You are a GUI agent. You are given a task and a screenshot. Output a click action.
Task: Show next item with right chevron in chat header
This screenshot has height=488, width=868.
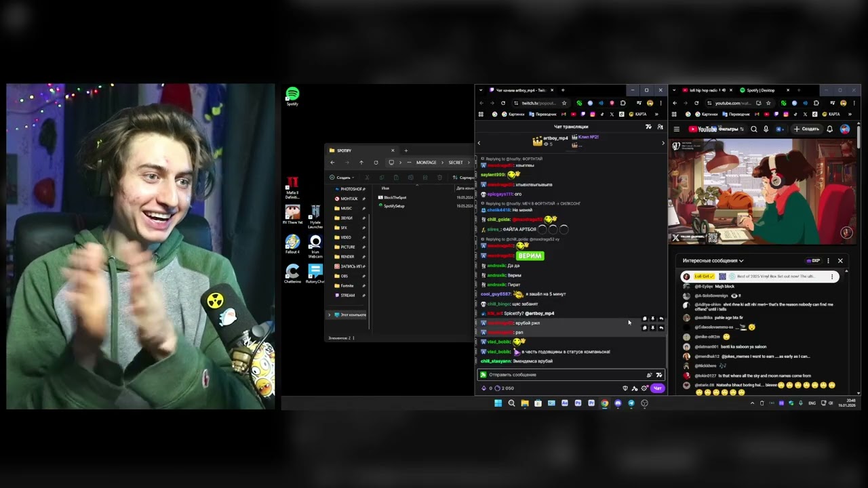pos(663,143)
